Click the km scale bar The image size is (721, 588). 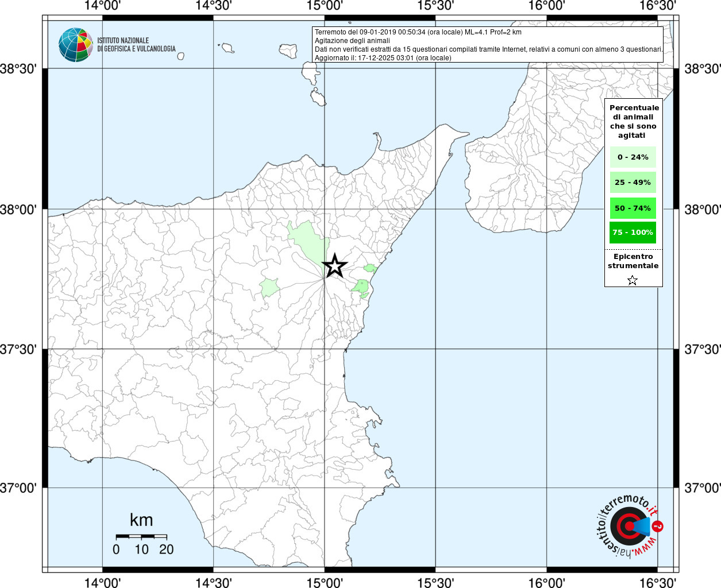pos(141,536)
